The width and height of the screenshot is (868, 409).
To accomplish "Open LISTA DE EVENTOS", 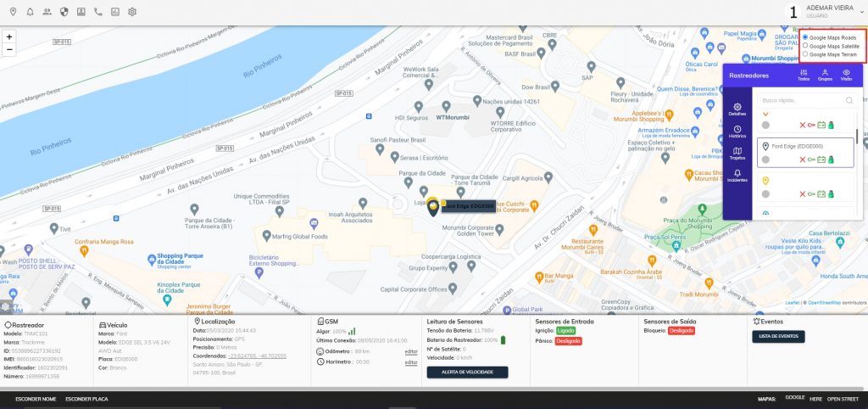I will 778,336.
